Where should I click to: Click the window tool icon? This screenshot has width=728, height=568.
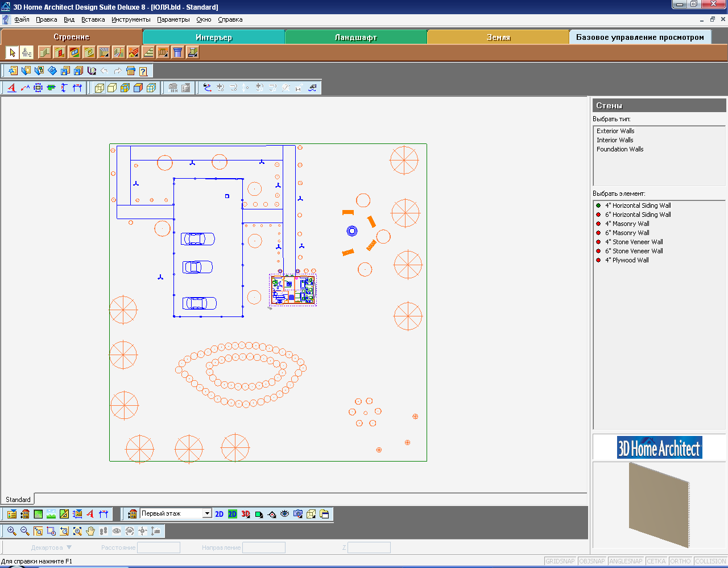click(x=75, y=53)
